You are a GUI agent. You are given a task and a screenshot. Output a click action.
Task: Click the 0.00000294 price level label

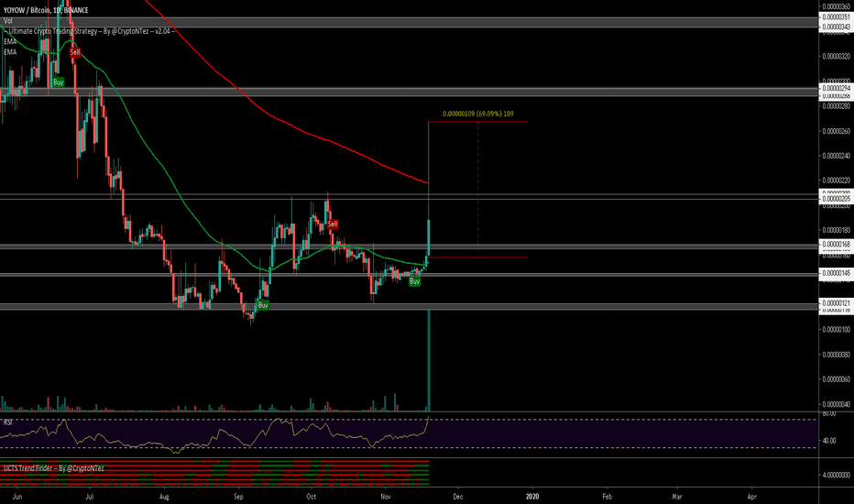coord(836,88)
